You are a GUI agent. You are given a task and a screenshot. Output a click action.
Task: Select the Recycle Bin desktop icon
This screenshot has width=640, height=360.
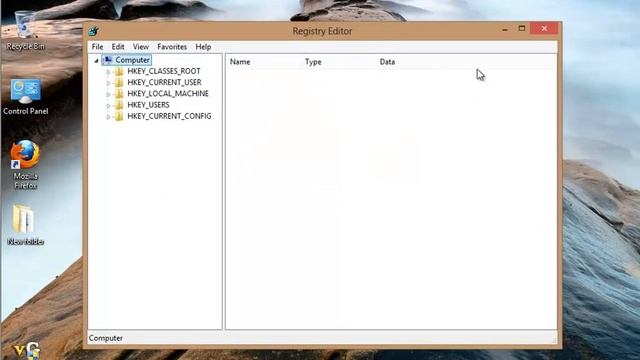click(25, 31)
